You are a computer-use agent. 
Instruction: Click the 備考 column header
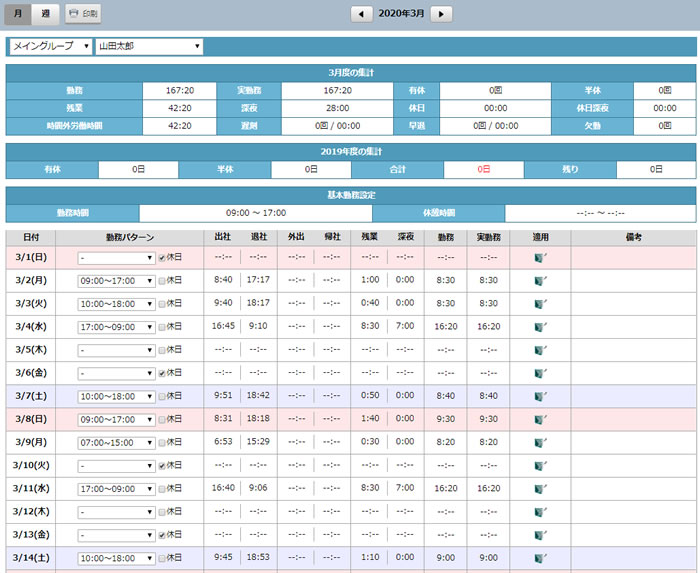(x=633, y=238)
